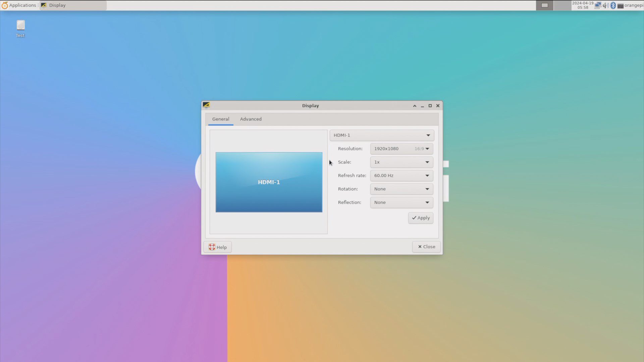This screenshot has width=644, height=362.
Task: Select the HDMI-1 monitor preview
Action: coord(269,182)
